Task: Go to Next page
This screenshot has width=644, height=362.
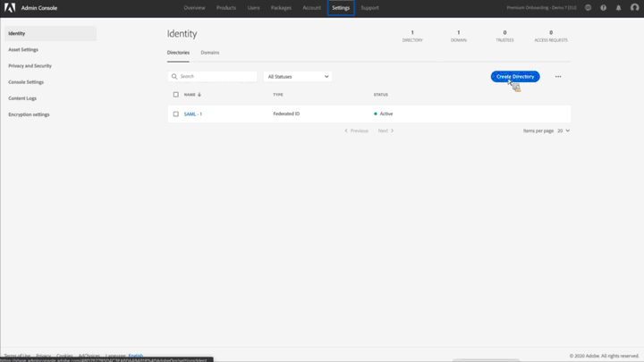Action: 386,130
